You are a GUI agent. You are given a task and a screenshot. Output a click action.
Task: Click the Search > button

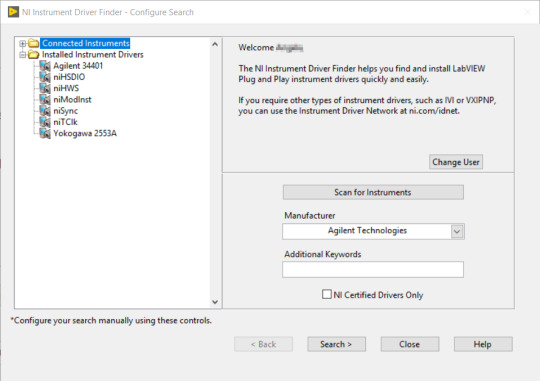coord(336,344)
